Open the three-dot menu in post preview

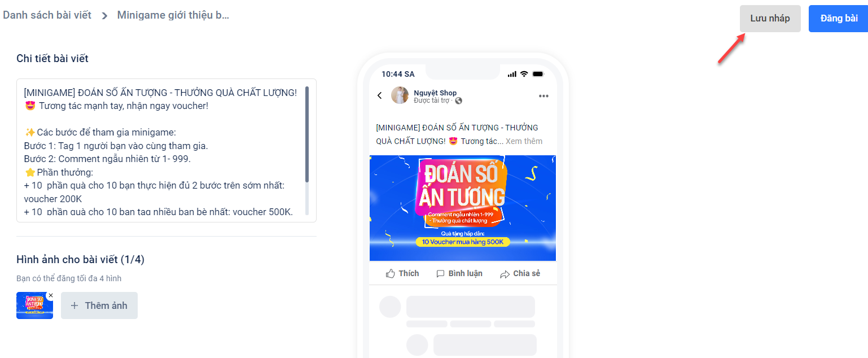[543, 96]
